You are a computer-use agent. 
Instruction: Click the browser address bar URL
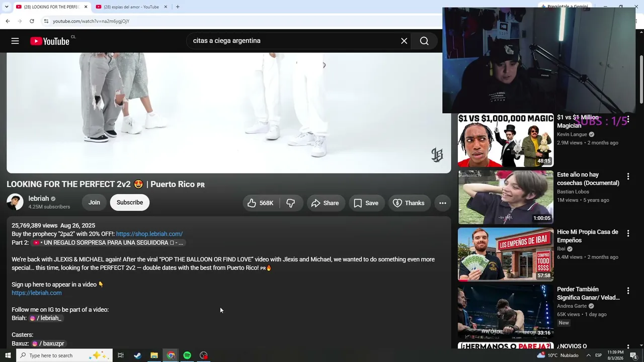pyautogui.click(x=91, y=21)
